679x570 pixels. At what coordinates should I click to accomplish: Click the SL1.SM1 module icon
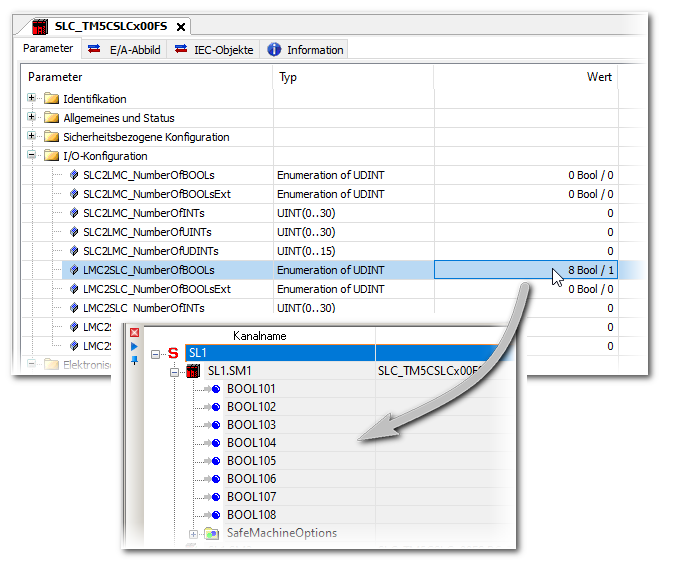194,371
